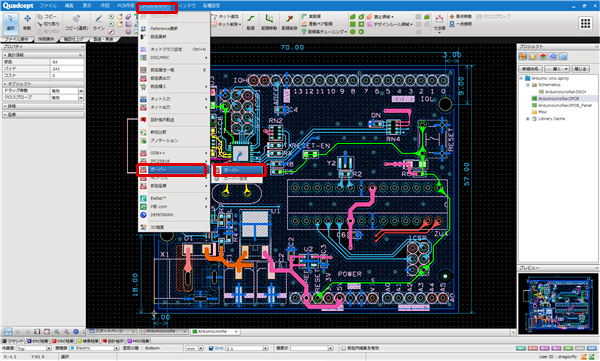Click the コピー copy command in ribbon
This screenshot has height=361, width=600.
coord(47,16)
